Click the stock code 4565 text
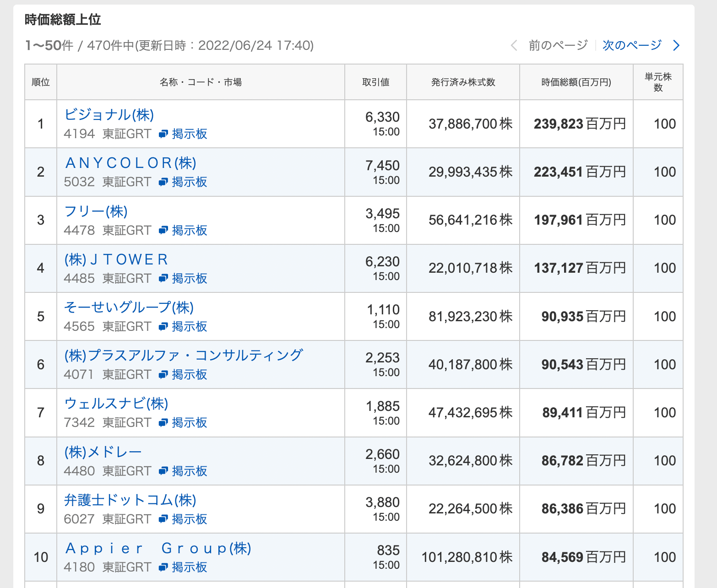 [x=79, y=326]
